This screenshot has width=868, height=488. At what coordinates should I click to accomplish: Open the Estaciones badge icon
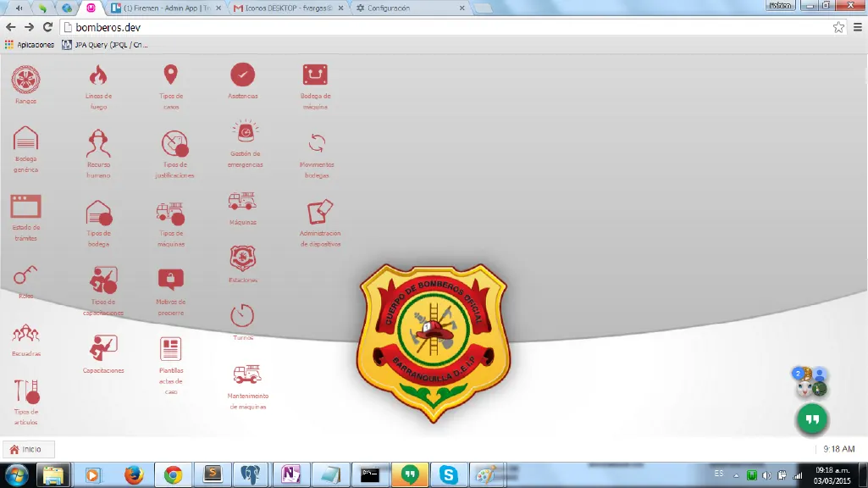click(x=242, y=258)
